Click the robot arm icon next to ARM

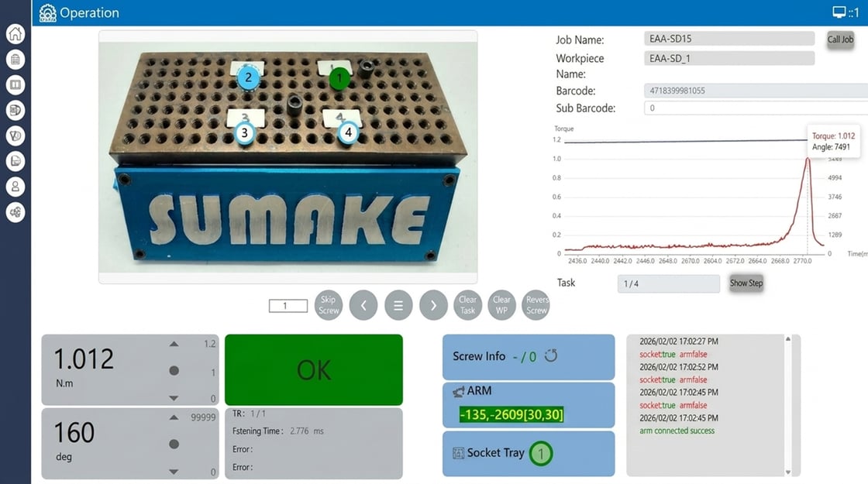458,392
